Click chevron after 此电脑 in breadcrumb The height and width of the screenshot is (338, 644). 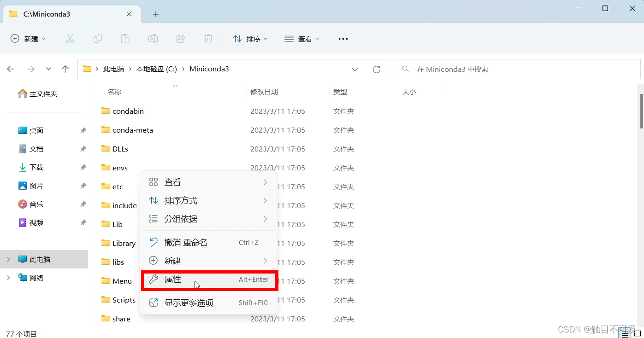pyautogui.click(x=130, y=69)
